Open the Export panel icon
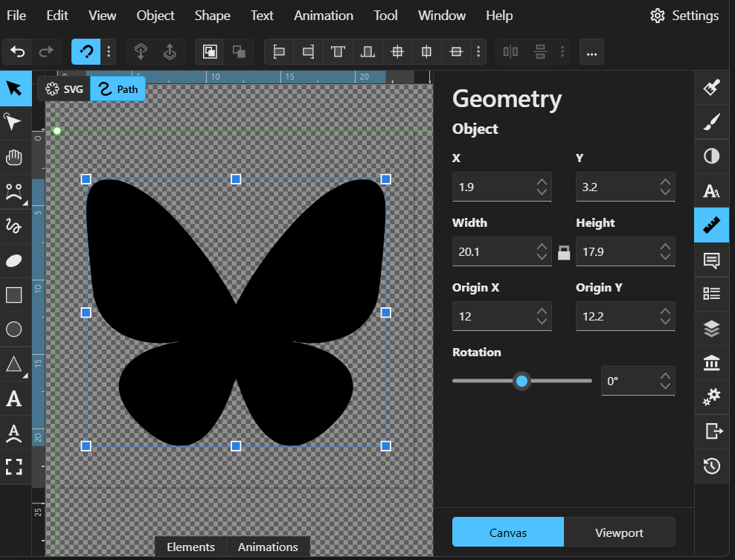735x560 pixels. pos(711,431)
